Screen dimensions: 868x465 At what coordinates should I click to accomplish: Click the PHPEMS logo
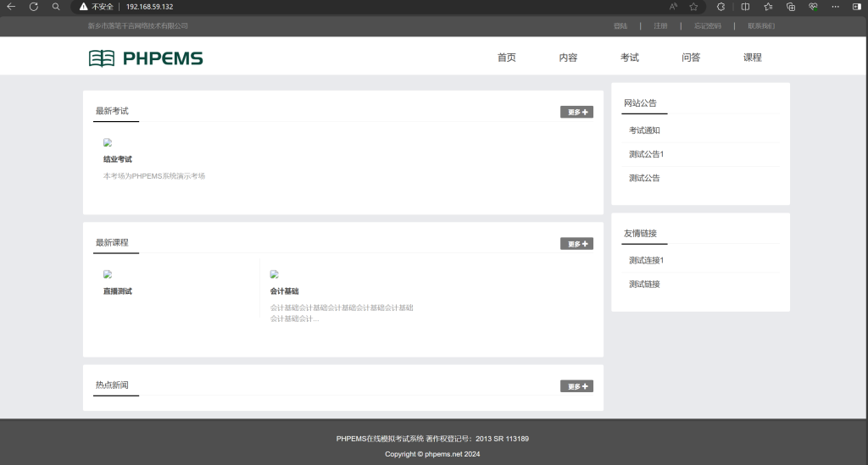146,58
